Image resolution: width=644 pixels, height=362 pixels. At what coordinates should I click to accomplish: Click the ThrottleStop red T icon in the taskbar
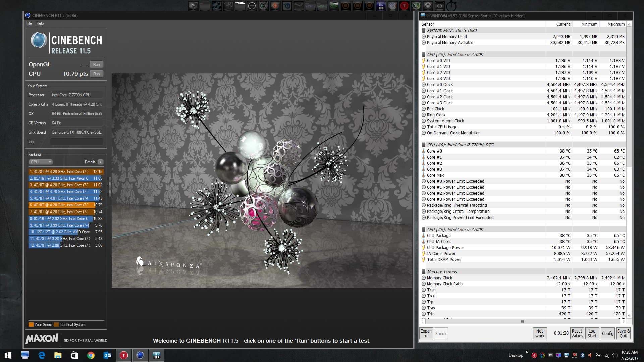pyautogui.click(x=124, y=355)
